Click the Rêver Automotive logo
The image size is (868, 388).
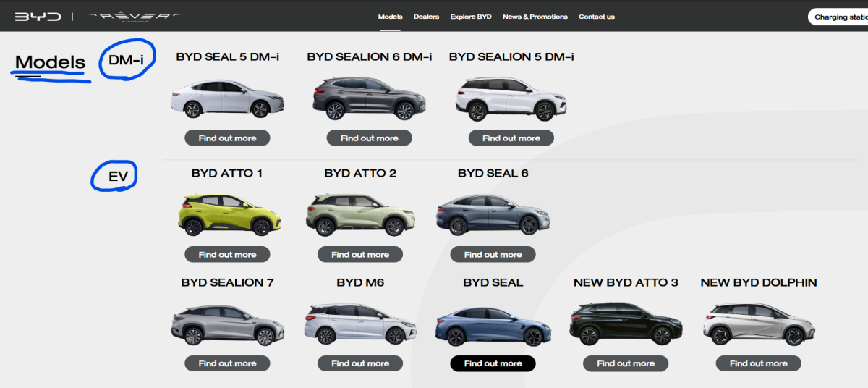[134, 16]
